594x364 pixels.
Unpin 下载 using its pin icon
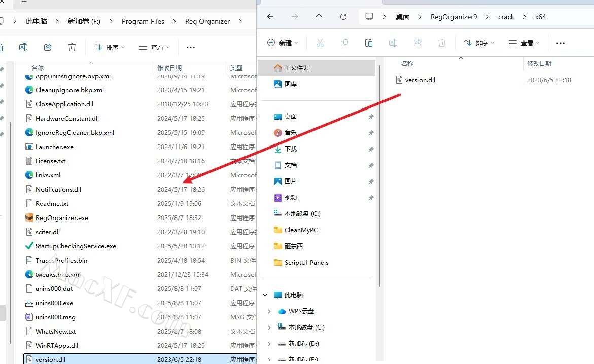(371, 149)
